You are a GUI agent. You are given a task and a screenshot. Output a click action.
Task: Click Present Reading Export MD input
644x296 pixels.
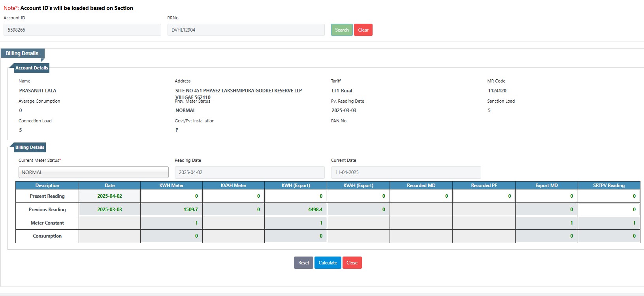[x=546, y=196]
